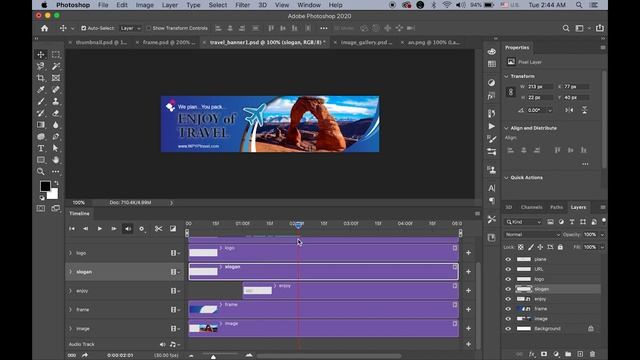Click the Share icon at top right
Image resolution: width=640 pixels, height=360 pixels.
[x=600, y=28]
